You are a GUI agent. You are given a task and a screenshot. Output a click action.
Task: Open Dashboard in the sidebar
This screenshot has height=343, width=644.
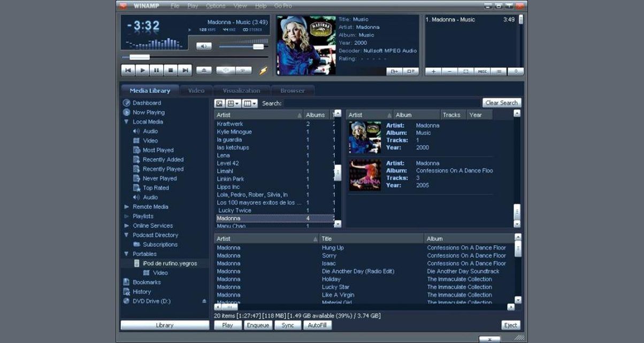point(147,103)
